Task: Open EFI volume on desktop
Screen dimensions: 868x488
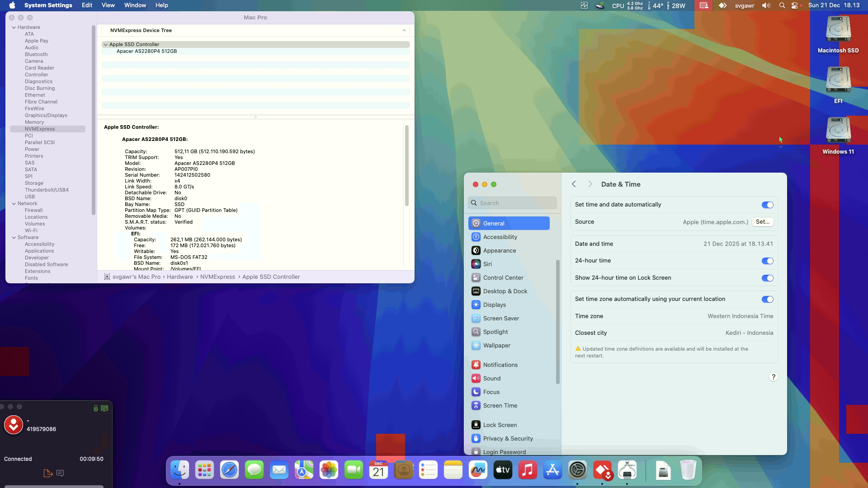Action: click(x=838, y=85)
